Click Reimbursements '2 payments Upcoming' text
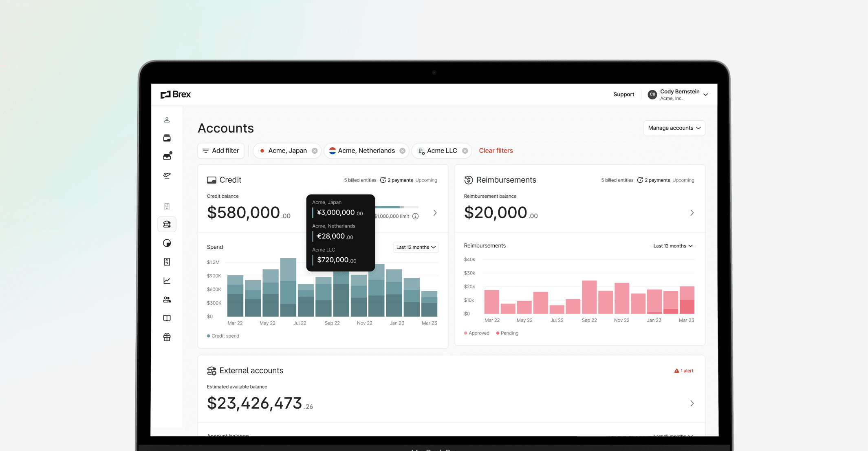The height and width of the screenshot is (451, 868). pyautogui.click(x=669, y=180)
